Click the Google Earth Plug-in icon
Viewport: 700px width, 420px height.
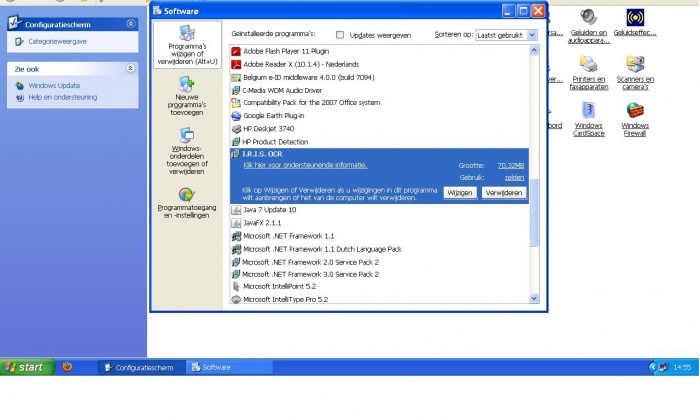236,116
